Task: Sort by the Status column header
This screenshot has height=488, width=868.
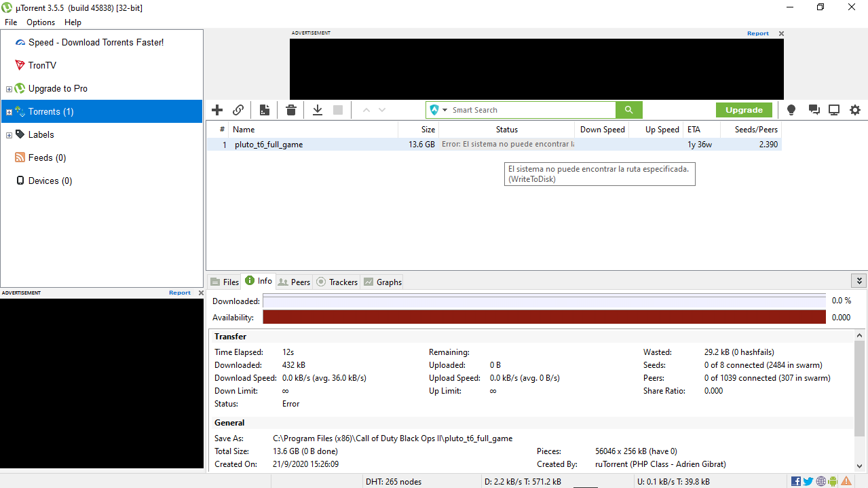Action: tap(506, 130)
